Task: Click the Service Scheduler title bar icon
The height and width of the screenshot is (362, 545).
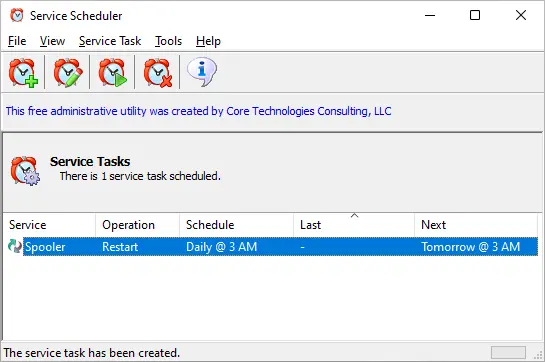Action: (x=17, y=15)
